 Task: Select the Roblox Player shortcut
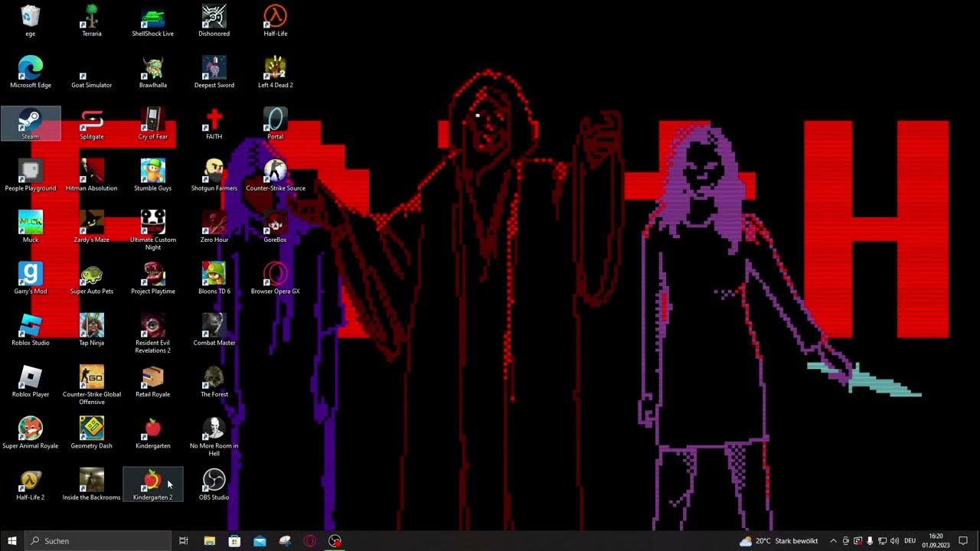click(x=31, y=381)
